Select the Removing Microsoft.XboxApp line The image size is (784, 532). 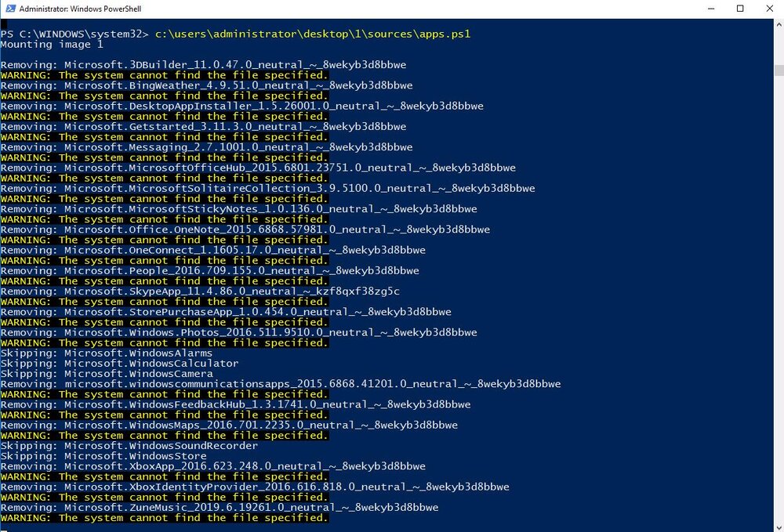(213, 466)
